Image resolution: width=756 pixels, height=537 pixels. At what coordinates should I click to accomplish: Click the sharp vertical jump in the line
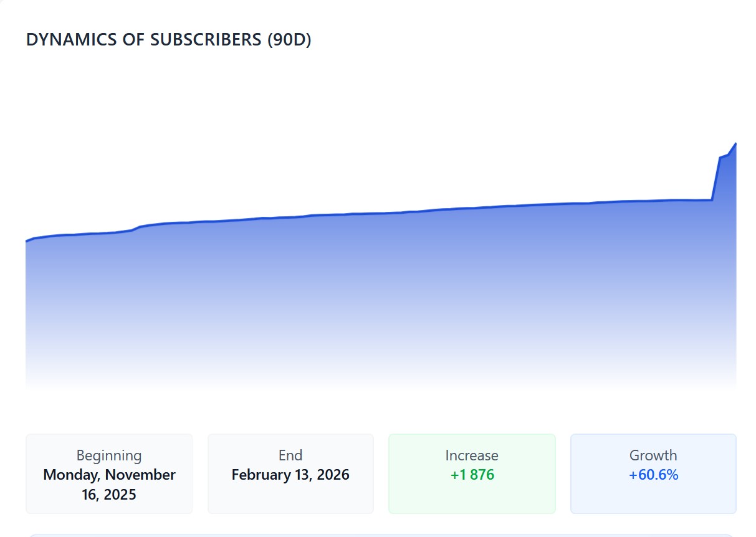pos(715,178)
